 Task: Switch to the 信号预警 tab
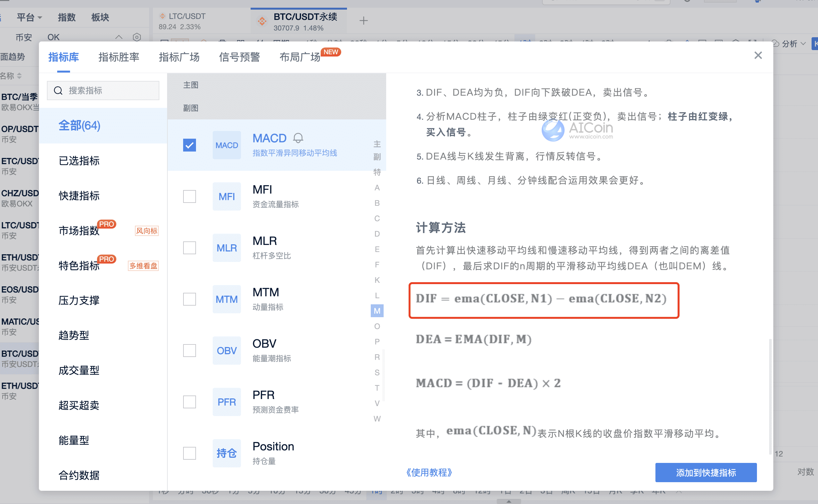pyautogui.click(x=239, y=57)
